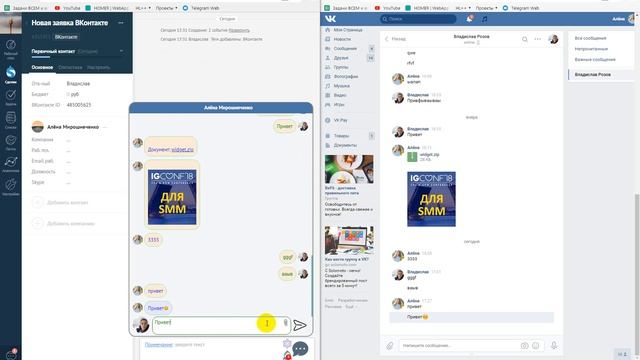The width and height of the screenshot is (640, 360).
Task: Attach file via paperclip in chat widget
Action: click(x=285, y=323)
